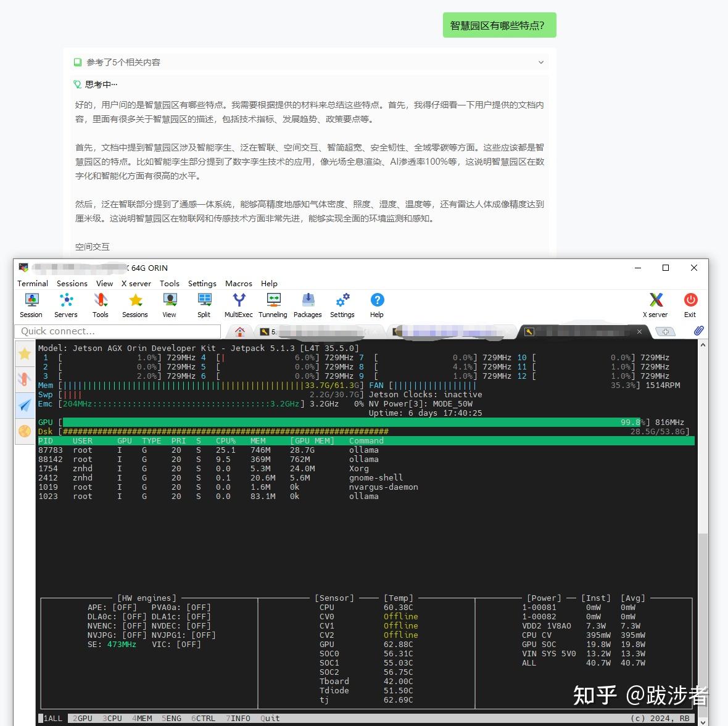Open the paper plane sidebar icon
The image size is (728, 726).
tap(25, 405)
